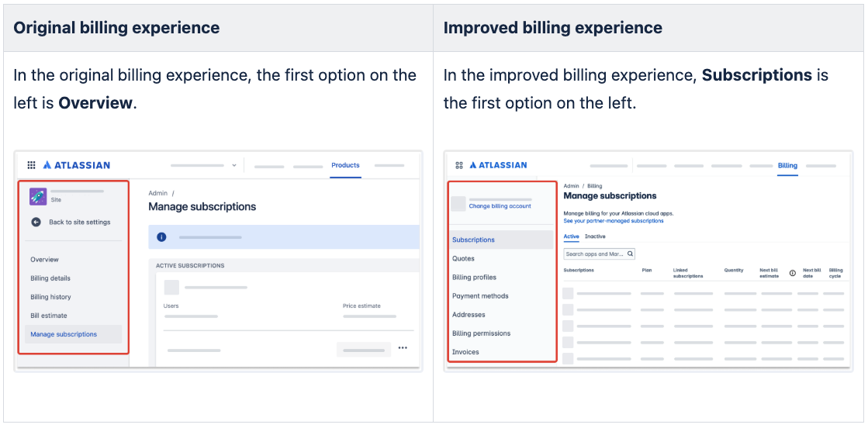Image resolution: width=868 pixels, height=428 pixels.
Task: Select Bill estimate in the sidebar
Action: (x=49, y=316)
